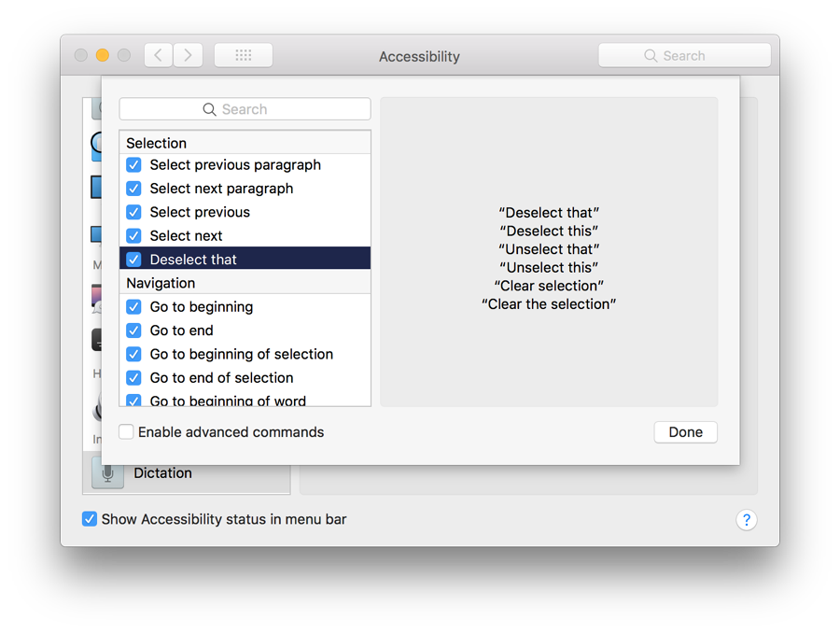Disable the Deselect that command checkbox
Screen dimensions: 840x633
(x=133, y=260)
